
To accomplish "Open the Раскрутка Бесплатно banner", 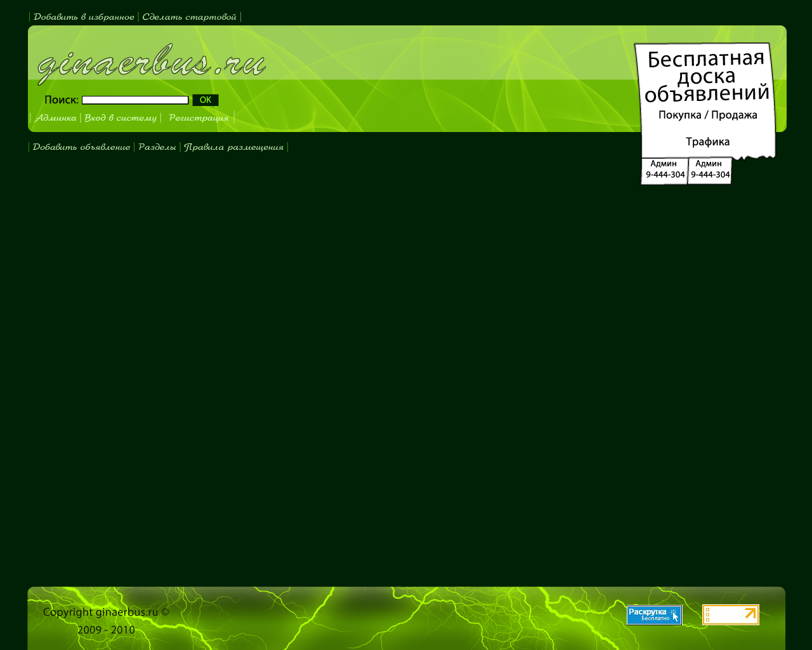I will tap(654, 615).
